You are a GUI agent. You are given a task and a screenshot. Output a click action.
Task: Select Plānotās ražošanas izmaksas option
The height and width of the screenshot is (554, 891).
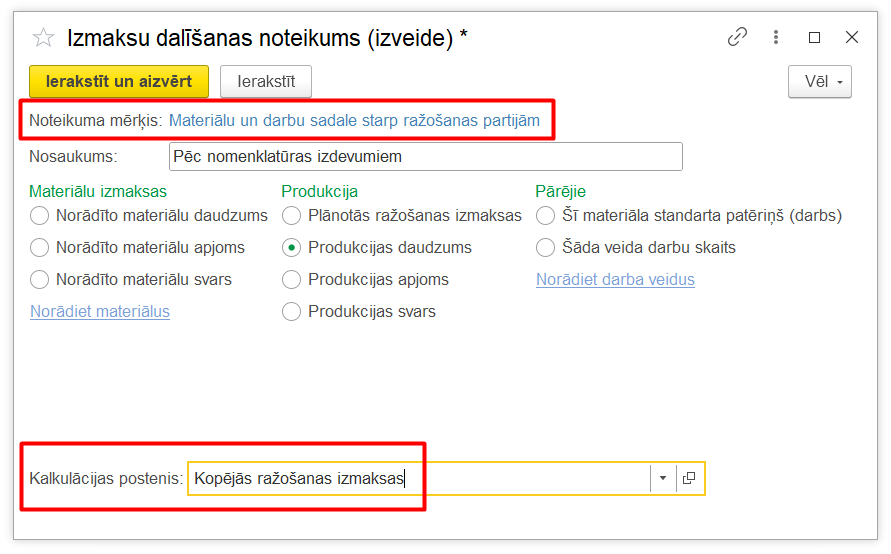(x=292, y=216)
